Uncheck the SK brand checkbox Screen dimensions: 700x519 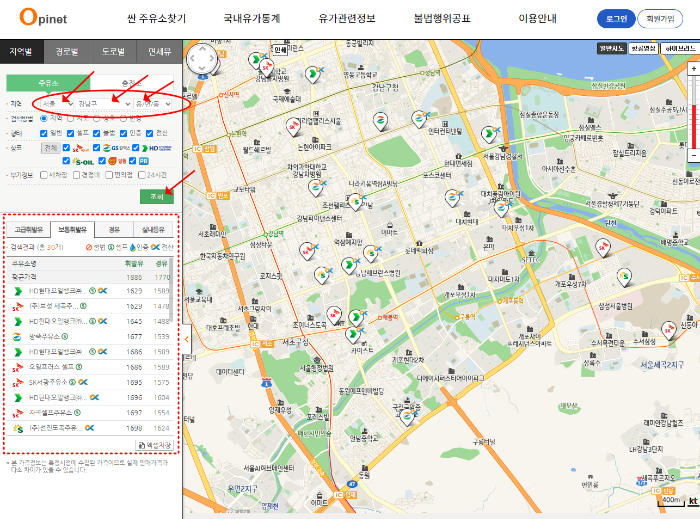67,148
